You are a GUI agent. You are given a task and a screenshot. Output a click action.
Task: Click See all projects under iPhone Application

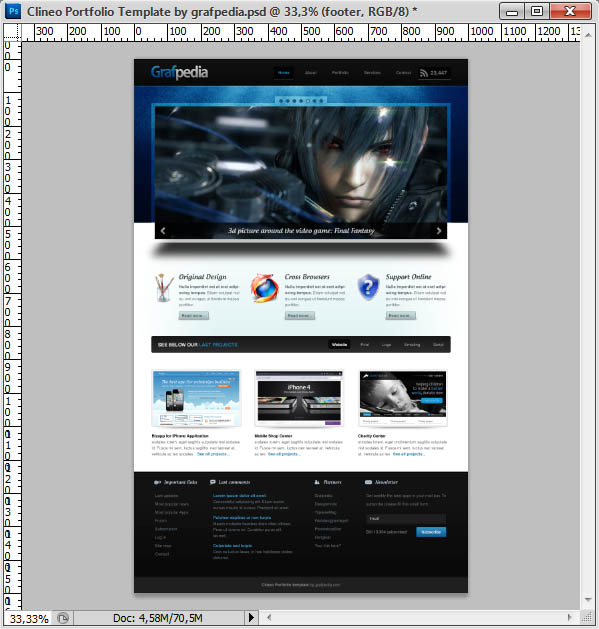[213, 454]
